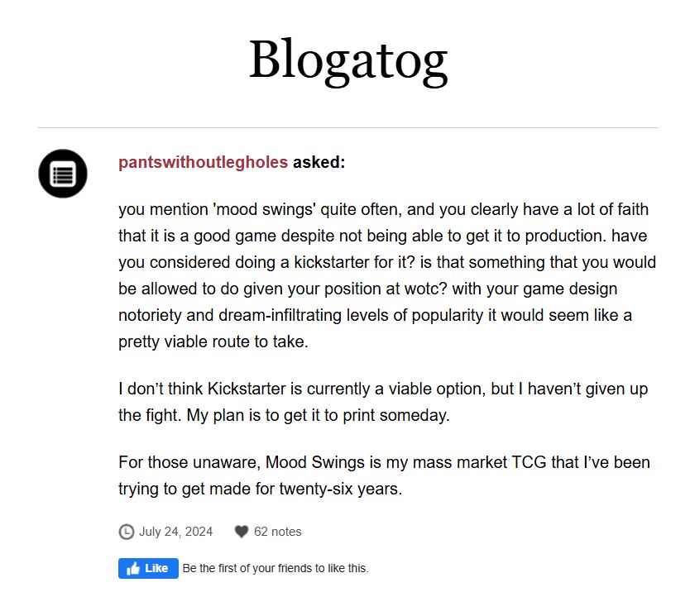Click the clock icon beside the date

click(x=127, y=532)
